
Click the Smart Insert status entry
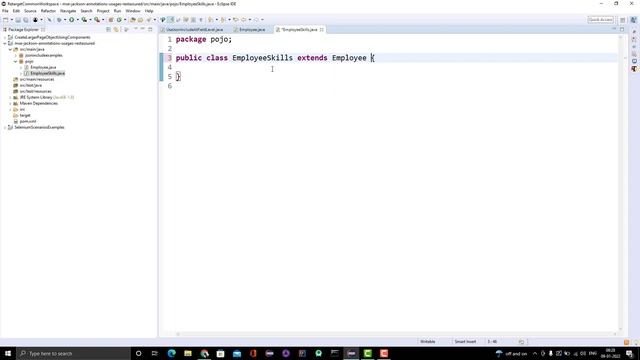tap(465, 342)
